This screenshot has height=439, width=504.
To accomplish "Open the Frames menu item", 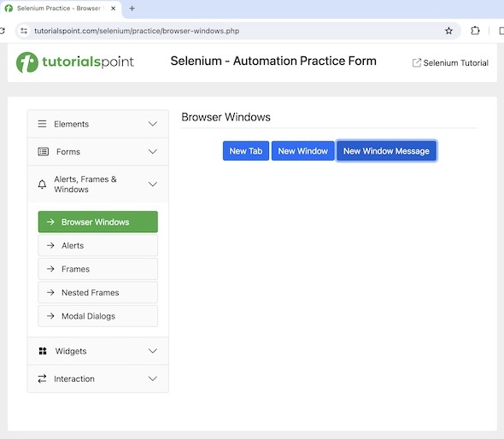I will click(x=98, y=269).
